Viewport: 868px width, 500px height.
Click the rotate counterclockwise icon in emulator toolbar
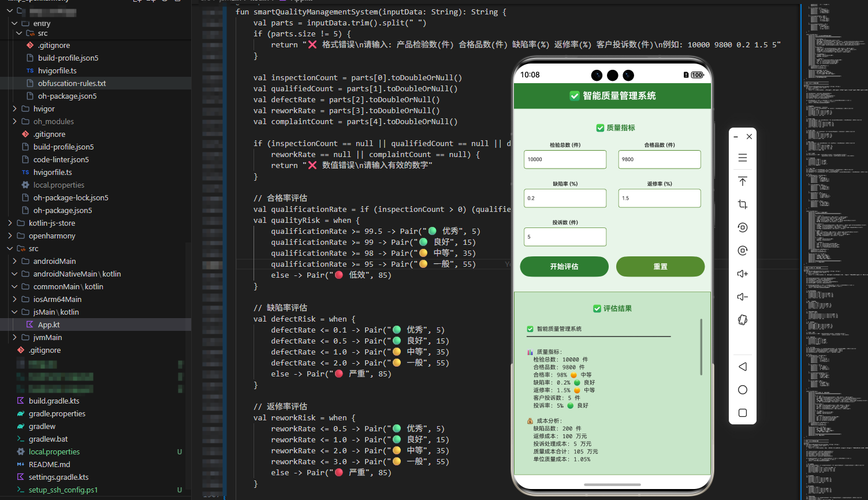(743, 227)
